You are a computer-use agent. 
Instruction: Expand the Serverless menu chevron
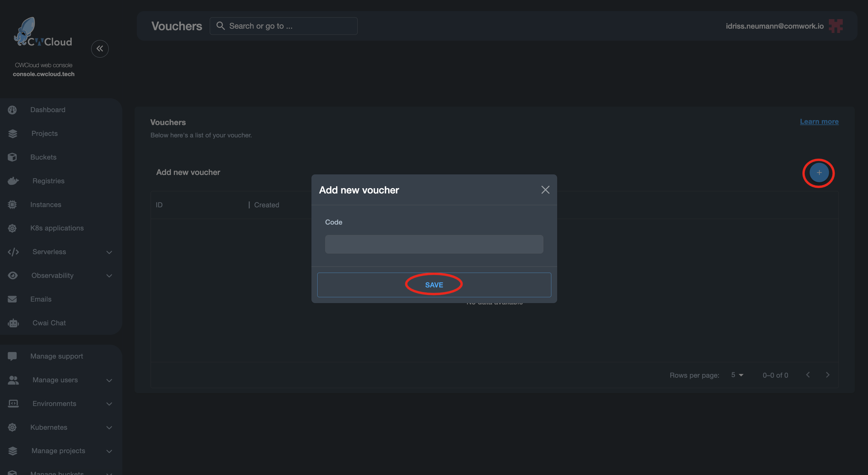click(109, 252)
